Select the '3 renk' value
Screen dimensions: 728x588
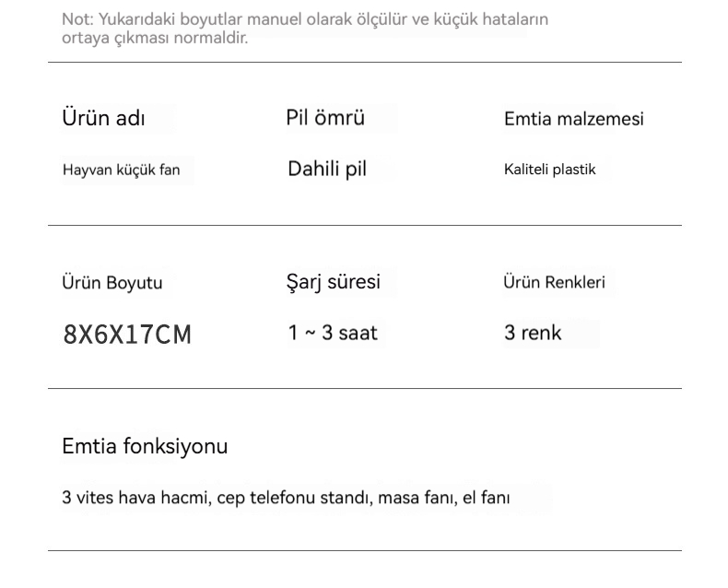[x=533, y=333]
